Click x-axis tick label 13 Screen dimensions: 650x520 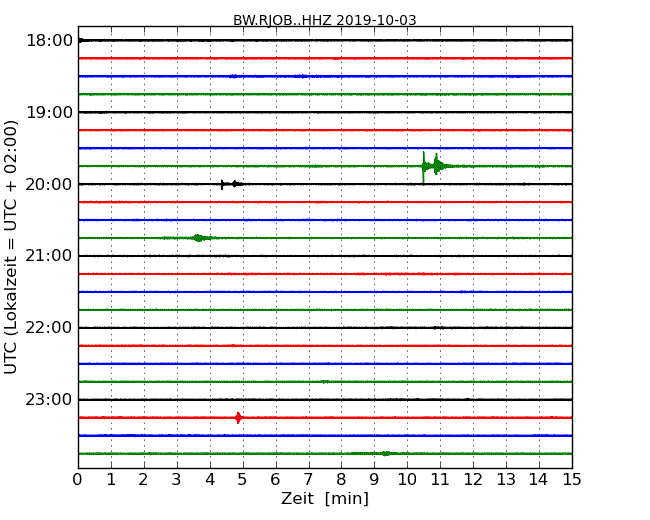pos(506,480)
